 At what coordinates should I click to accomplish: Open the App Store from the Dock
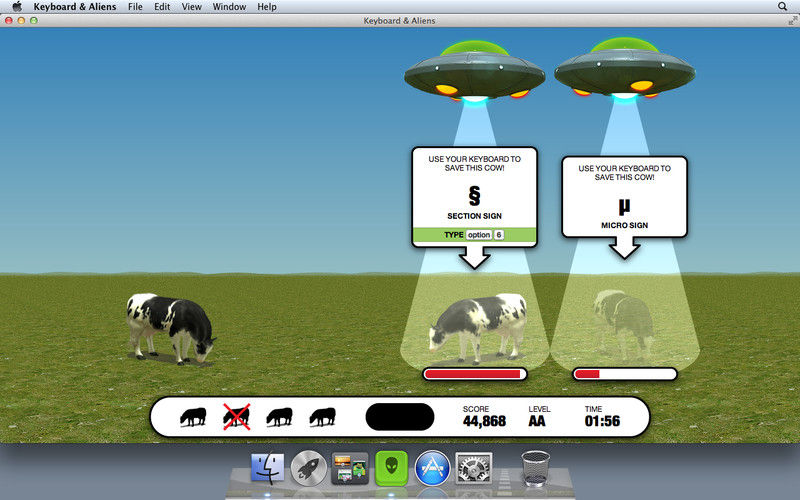click(433, 468)
